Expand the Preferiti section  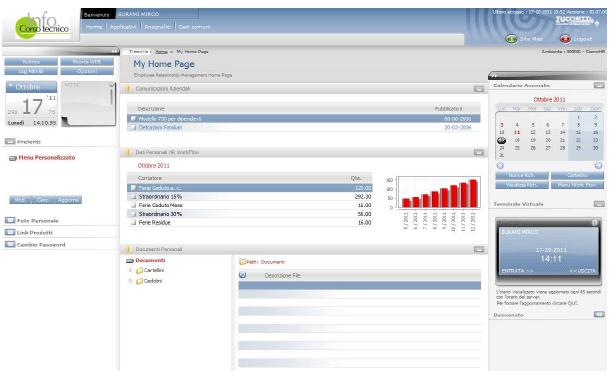tap(10, 141)
